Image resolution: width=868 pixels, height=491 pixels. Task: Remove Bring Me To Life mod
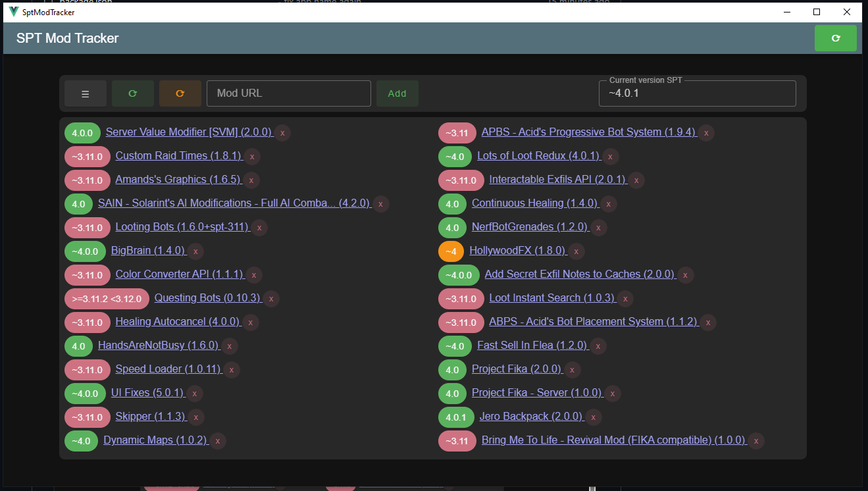pos(756,440)
